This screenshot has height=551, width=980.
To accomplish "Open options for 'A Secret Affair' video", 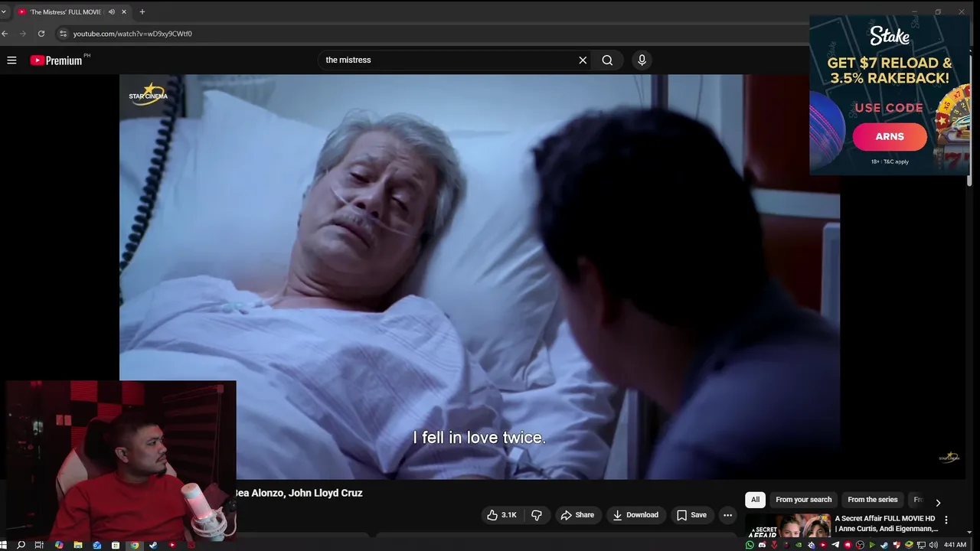I will 946,520.
